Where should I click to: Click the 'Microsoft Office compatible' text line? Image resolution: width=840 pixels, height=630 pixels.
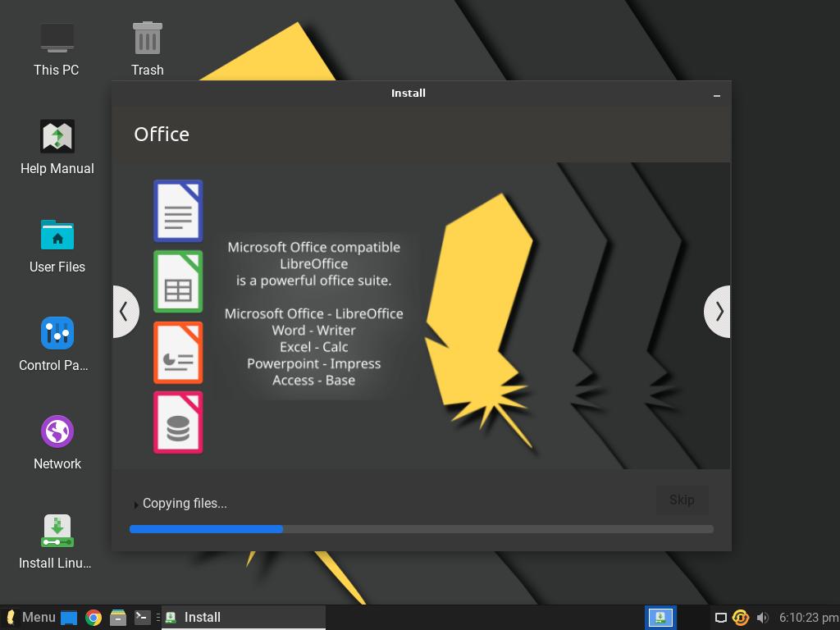click(x=314, y=247)
